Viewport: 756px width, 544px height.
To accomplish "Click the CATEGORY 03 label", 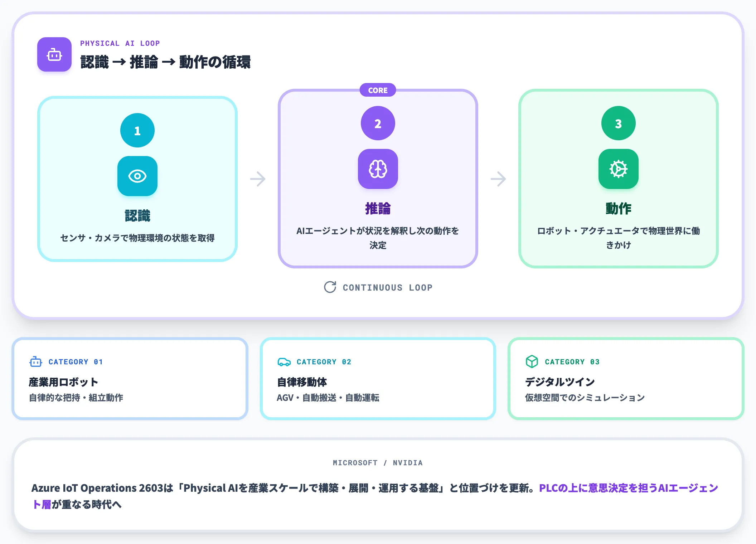I will point(572,362).
